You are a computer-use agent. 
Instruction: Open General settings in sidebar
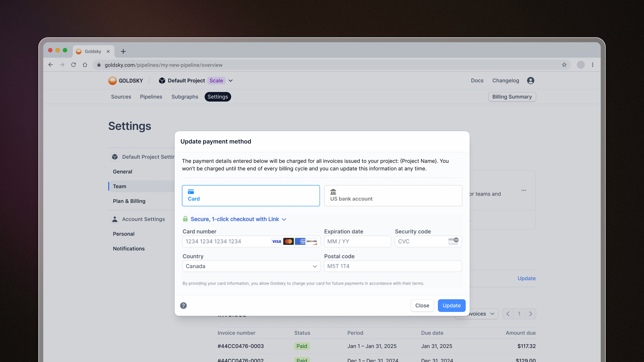coord(123,172)
